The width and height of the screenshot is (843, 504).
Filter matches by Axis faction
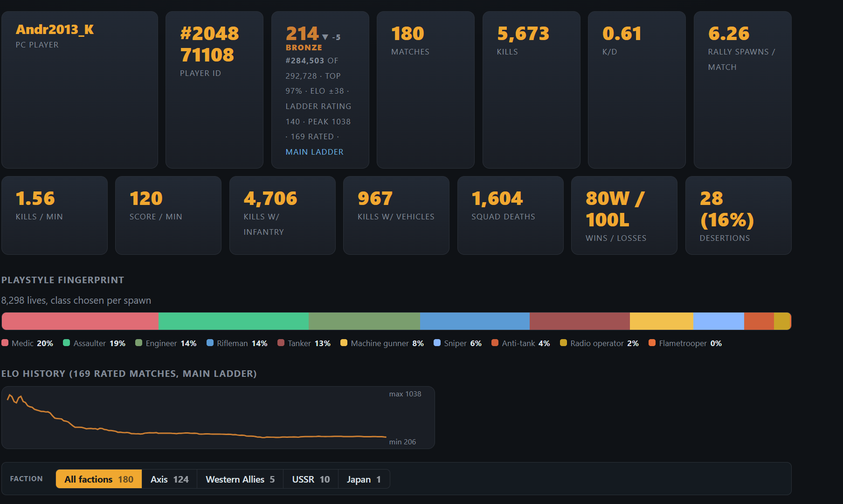click(x=169, y=479)
